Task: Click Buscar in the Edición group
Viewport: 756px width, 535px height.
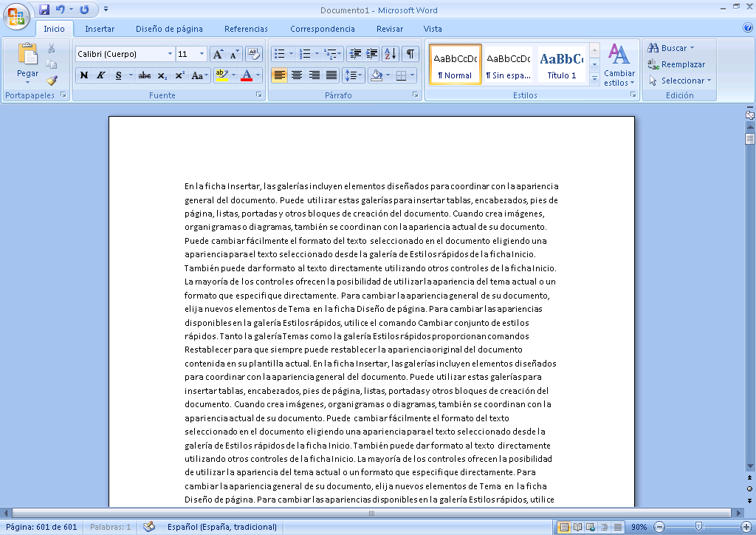Action: point(670,48)
